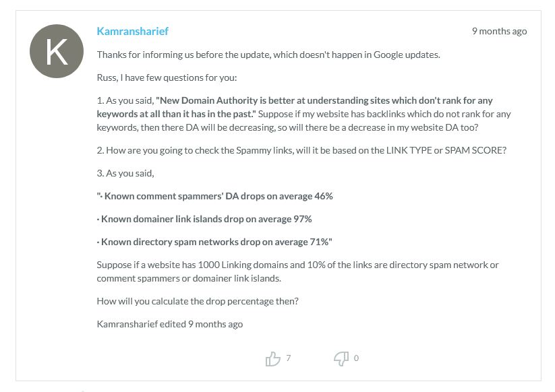Downvote the comment with the thumbs down icon
This screenshot has width=555, height=392.
tap(341, 358)
